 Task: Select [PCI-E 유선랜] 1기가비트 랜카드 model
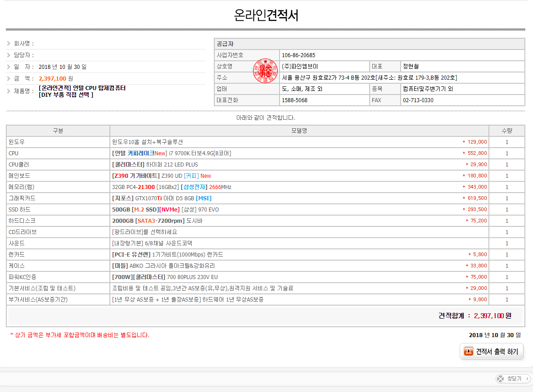tap(167, 254)
